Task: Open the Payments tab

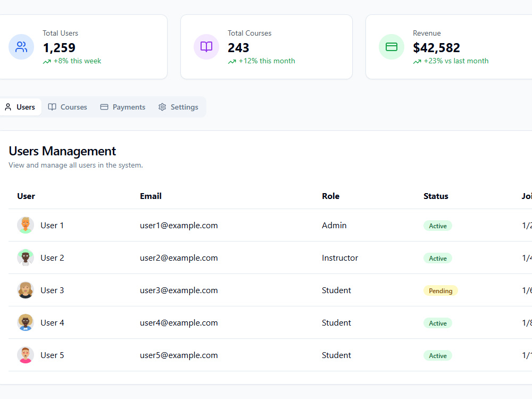Action: click(123, 107)
